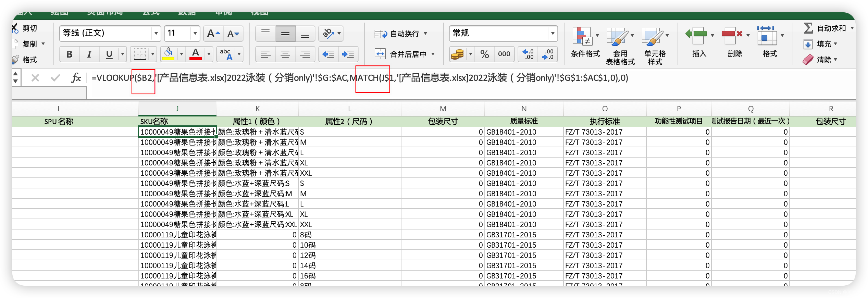Increase font size with larger A

coord(213,33)
